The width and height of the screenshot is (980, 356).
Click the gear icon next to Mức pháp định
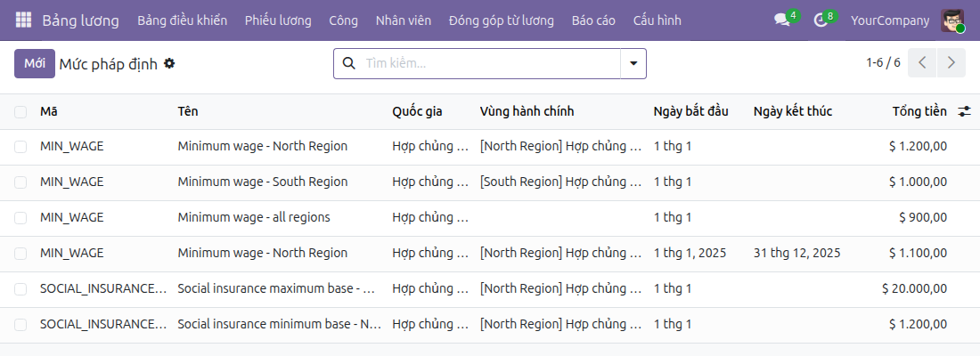click(x=169, y=63)
